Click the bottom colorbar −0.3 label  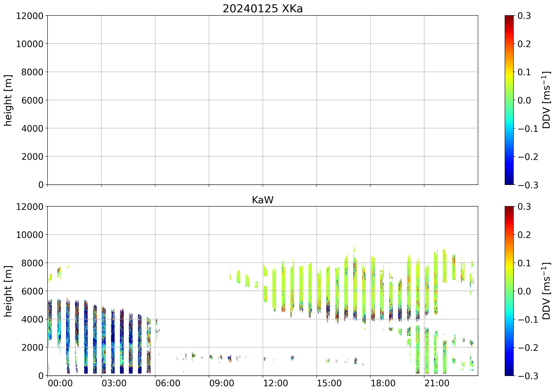click(x=528, y=376)
